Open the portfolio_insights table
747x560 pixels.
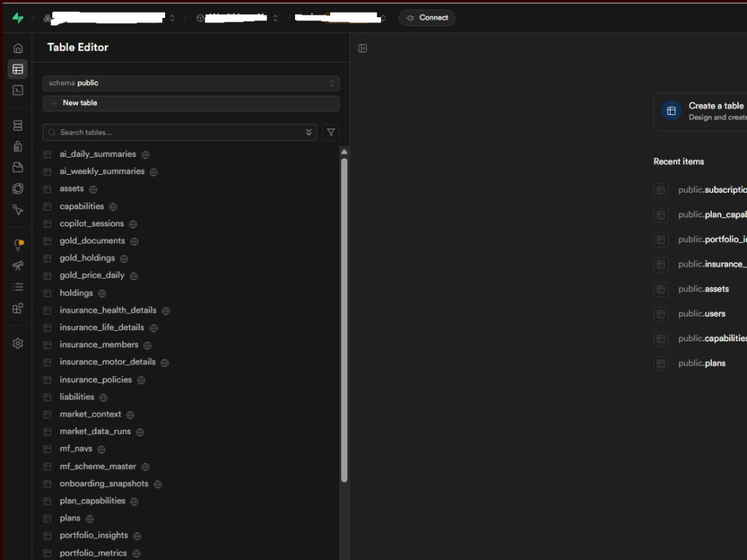click(94, 535)
